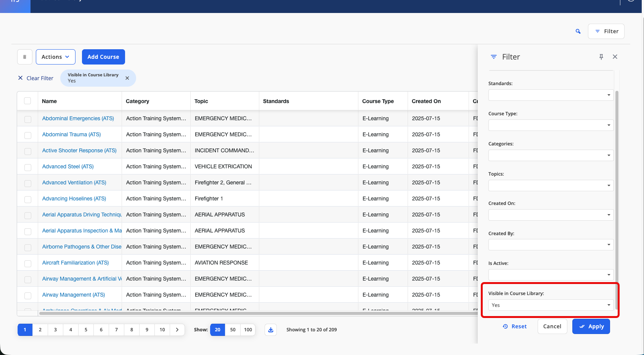Open the Categories filter dropdown
The height and width of the screenshot is (355, 644).
pyautogui.click(x=551, y=155)
